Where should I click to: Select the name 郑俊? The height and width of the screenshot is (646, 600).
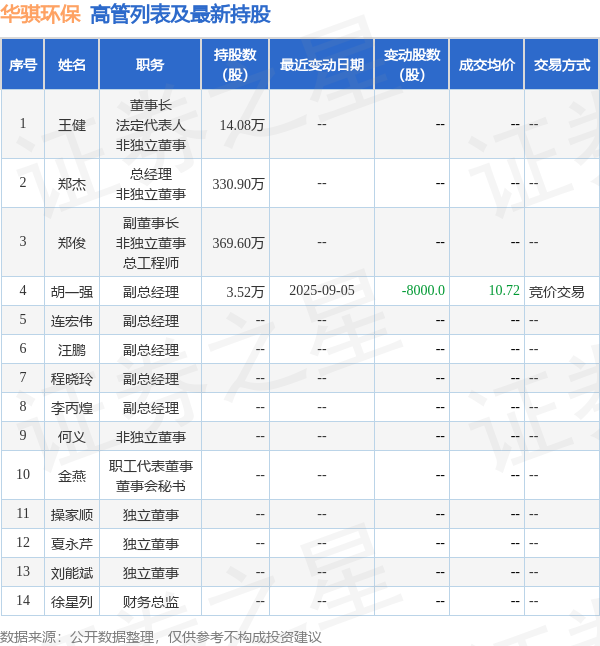(72, 243)
